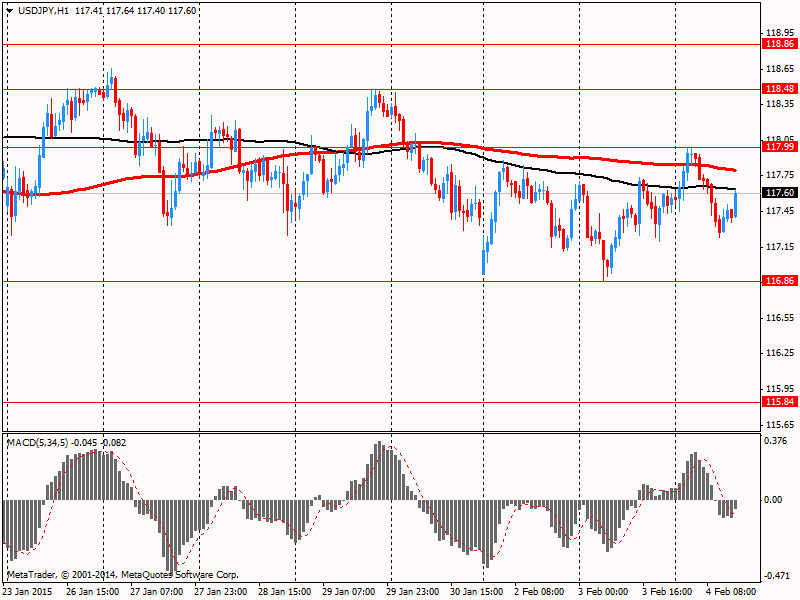Select the red 116.86 price level tag
Viewport: 800px width, 600px height.
coord(779,281)
